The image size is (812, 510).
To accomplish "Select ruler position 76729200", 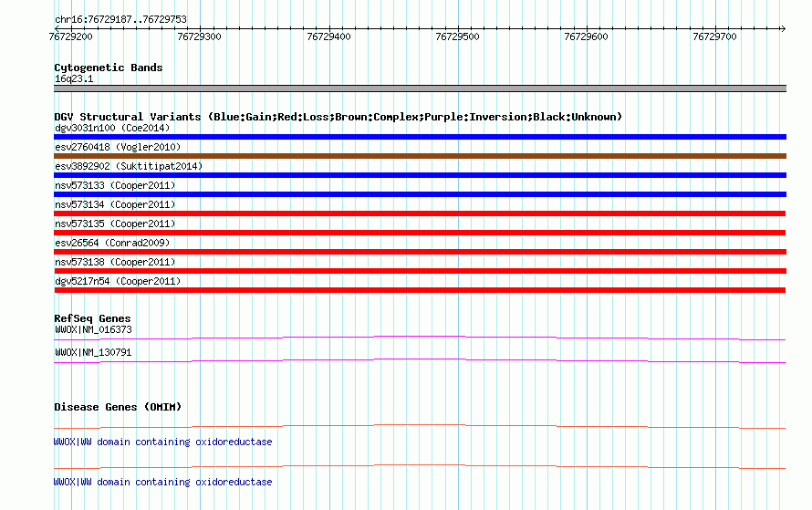I will pyautogui.click(x=70, y=36).
